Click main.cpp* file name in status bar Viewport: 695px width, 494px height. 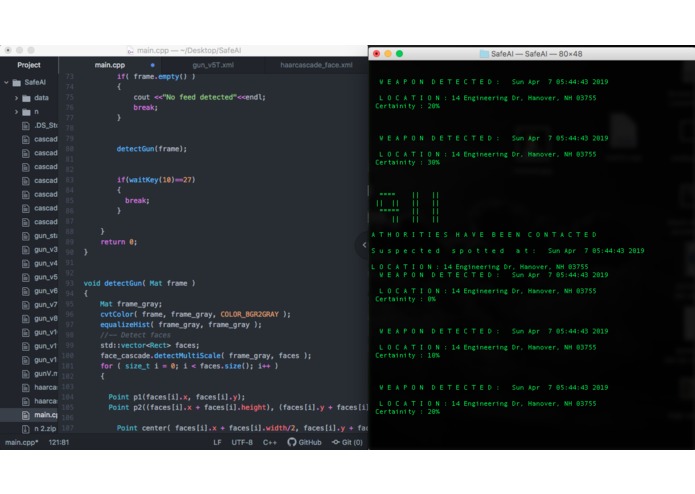click(21, 442)
